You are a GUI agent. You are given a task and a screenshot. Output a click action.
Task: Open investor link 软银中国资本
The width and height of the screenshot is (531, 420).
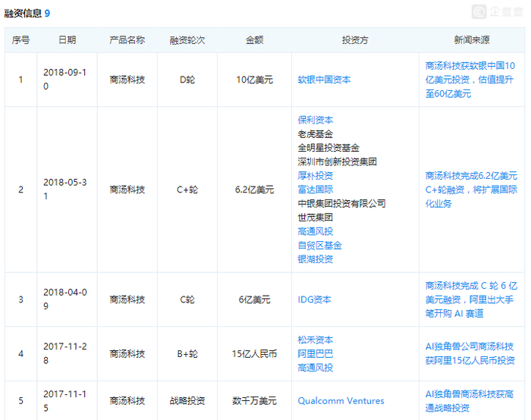click(x=324, y=80)
